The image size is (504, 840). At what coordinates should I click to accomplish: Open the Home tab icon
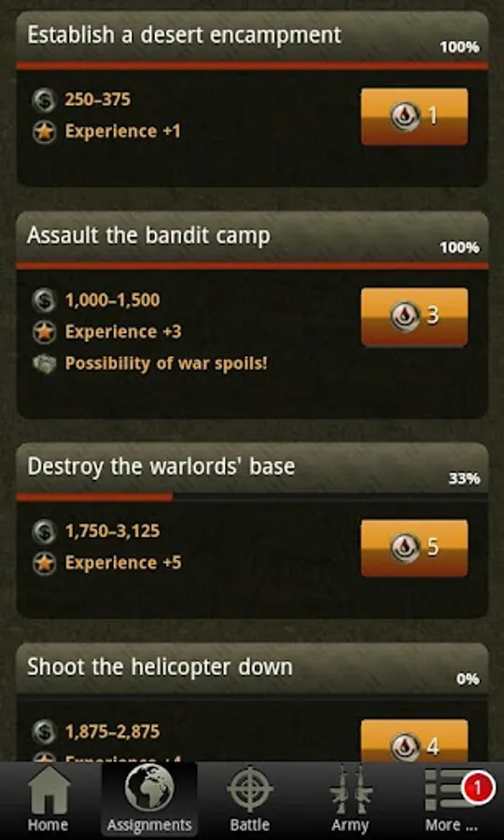click(49, 790)
